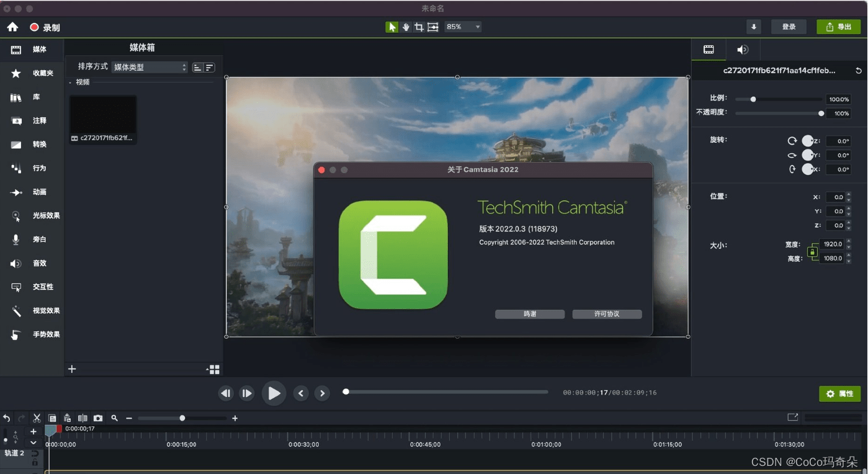Screen dimensions: 868x474
Task: Adjust the 不透明度 opacity slider
Action: [x=779, y=114]
